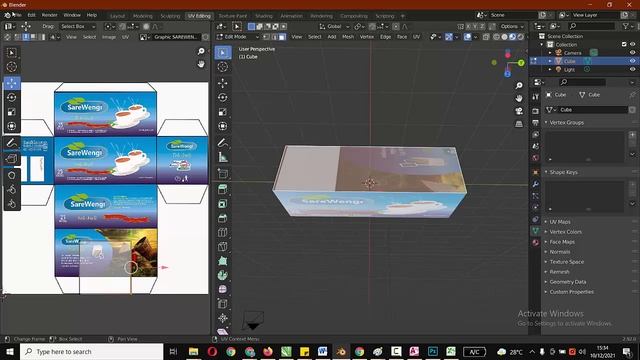Uncheck the Collection exclude checkbox
Screen dimensions: 640x360
(624, 44)
